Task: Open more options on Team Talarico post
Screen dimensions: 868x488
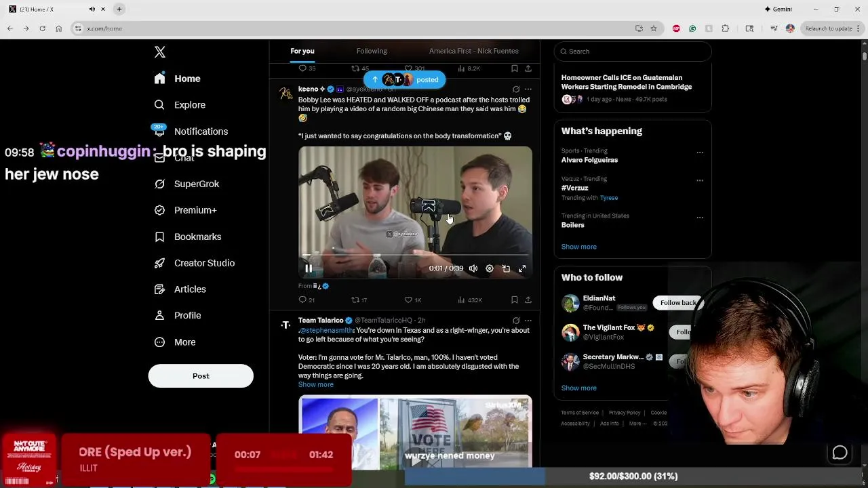Action: [x=528, y=321]
